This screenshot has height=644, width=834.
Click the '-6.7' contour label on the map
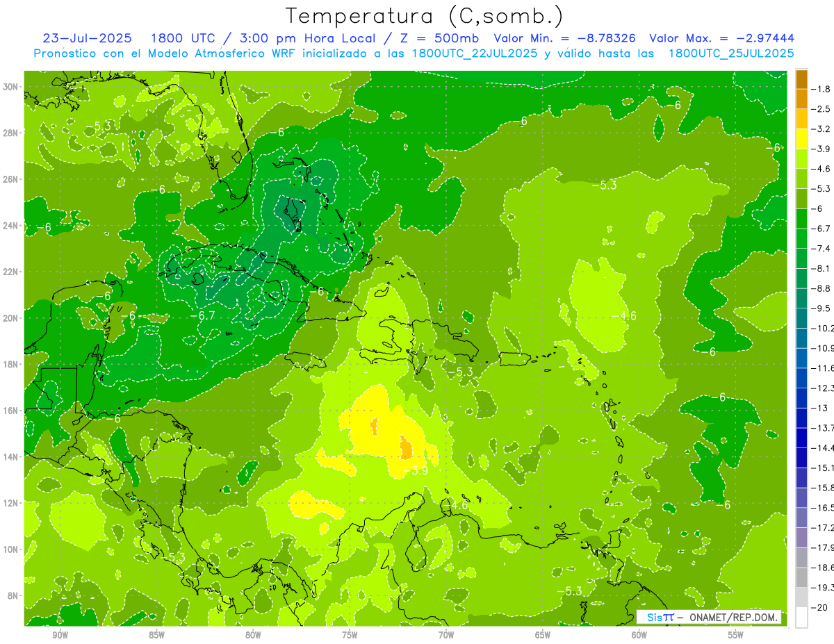point(202,315)
